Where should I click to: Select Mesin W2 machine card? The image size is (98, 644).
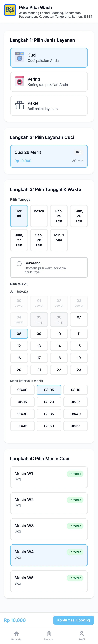(49, 503)
